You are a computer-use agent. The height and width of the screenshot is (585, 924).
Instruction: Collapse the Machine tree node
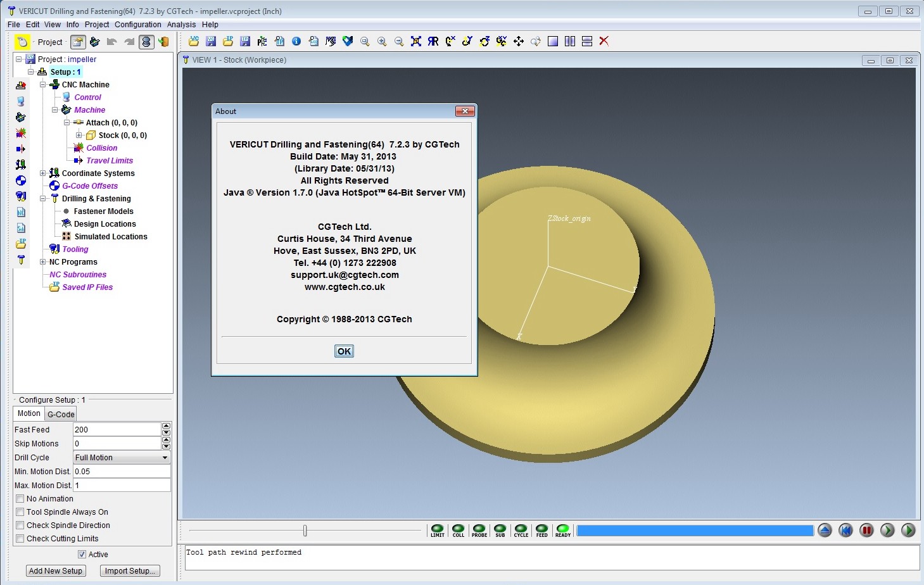(55, 110)
